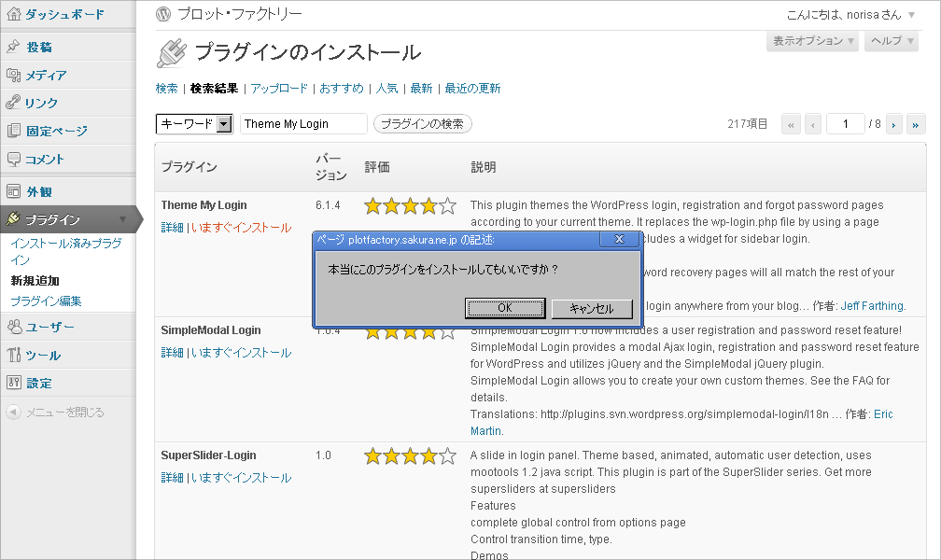
Task: Open the 最近の更新 tab
Action: point(472,89)
